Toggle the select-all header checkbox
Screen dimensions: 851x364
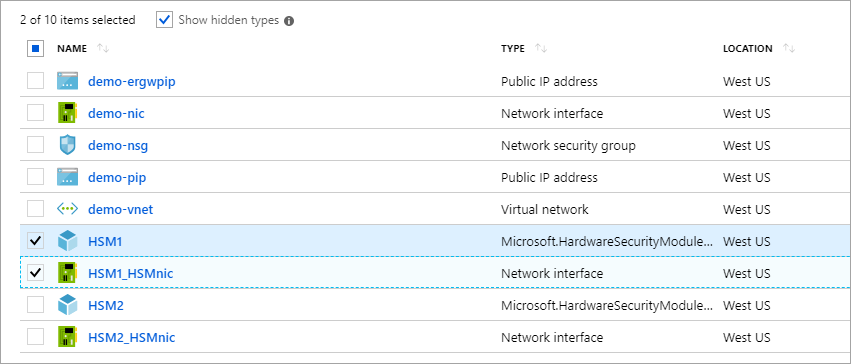click(x=35, y=49)
